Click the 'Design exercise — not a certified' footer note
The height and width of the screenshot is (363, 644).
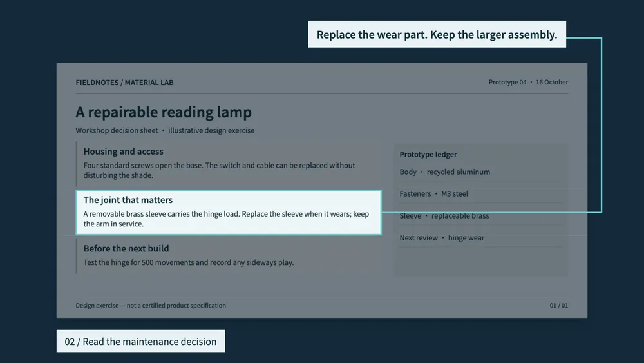151,306
